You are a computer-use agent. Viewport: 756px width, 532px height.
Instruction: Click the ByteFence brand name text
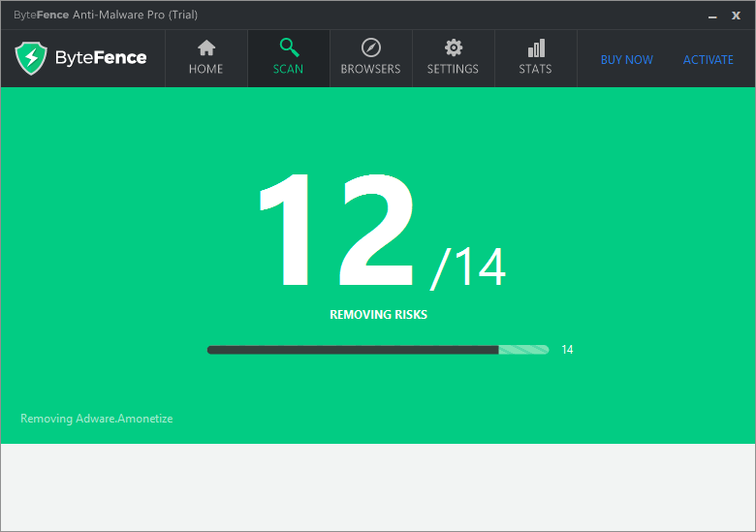101,58
